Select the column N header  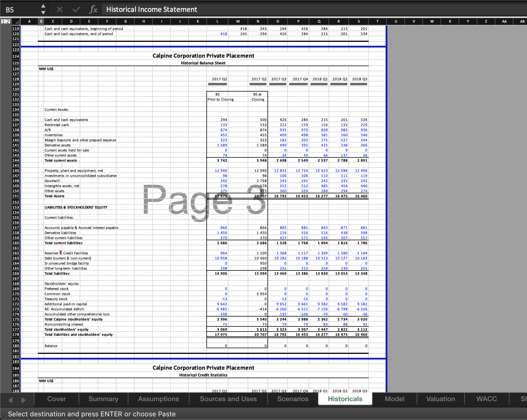point(258,21)
